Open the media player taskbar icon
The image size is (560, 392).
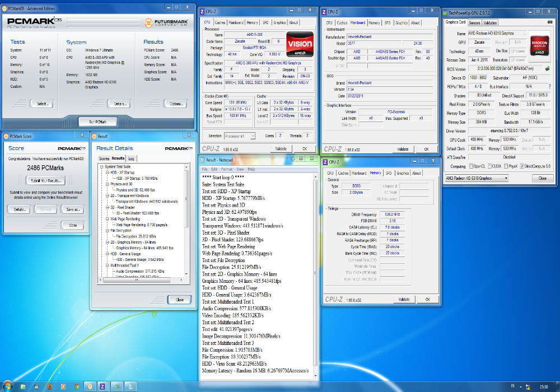63,386
